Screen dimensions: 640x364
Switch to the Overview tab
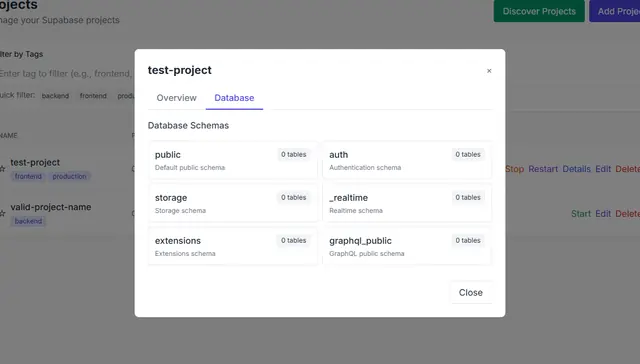pos(176,98)
